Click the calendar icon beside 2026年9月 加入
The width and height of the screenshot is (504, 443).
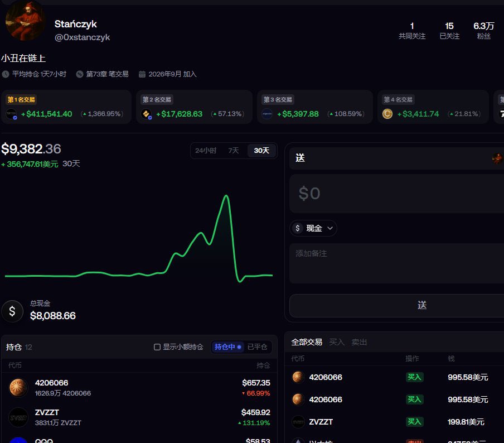142,74
